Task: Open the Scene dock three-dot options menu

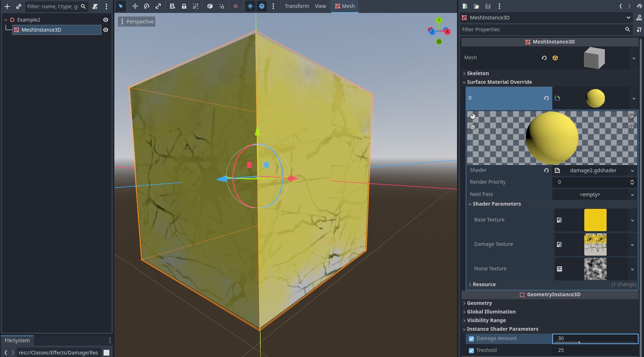Action: [x=106, y=6]
